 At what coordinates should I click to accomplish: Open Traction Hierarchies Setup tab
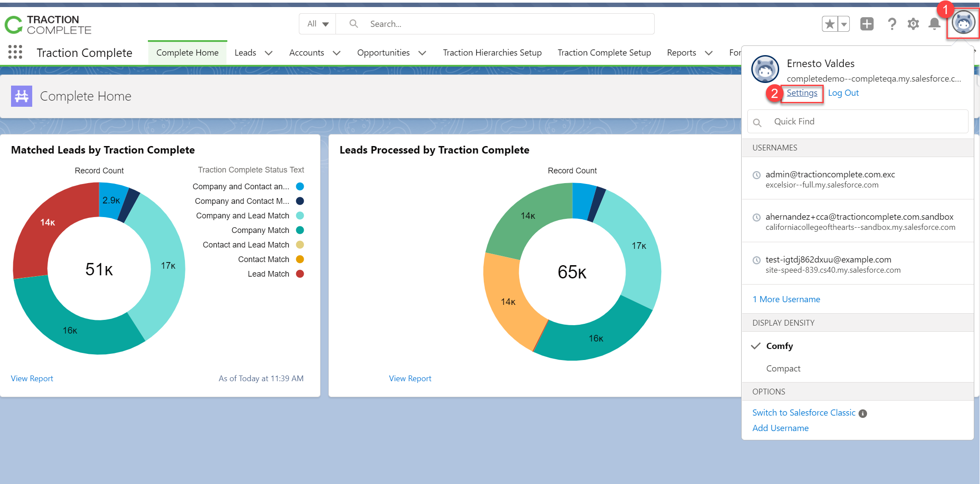tap(492, 53)
